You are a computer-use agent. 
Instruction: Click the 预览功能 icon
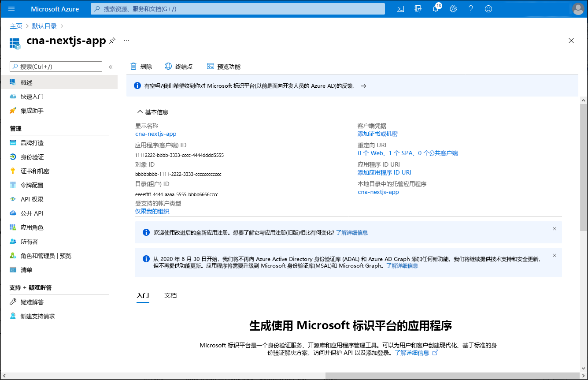pos(210,67)
